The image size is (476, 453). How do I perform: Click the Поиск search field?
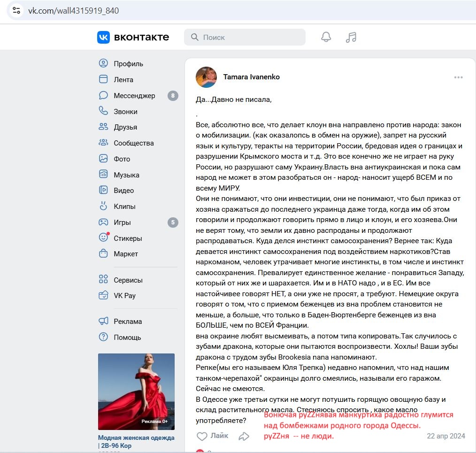[x=245, y=37]
